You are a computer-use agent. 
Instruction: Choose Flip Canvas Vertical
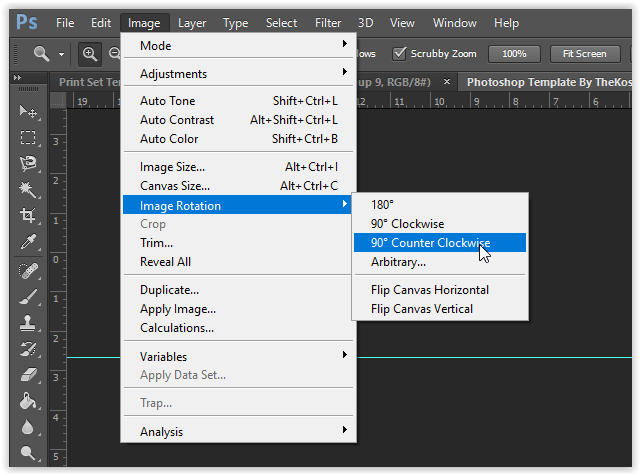[x=440, y=309]
